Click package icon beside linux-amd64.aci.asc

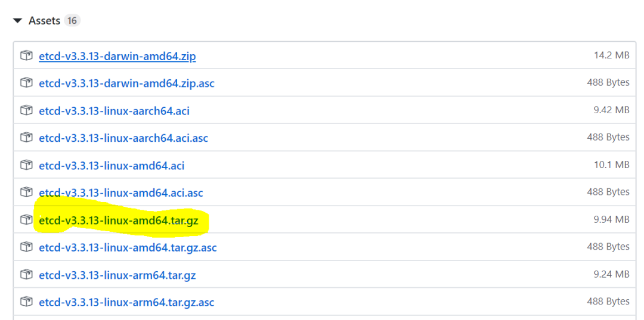click(26, 192)
